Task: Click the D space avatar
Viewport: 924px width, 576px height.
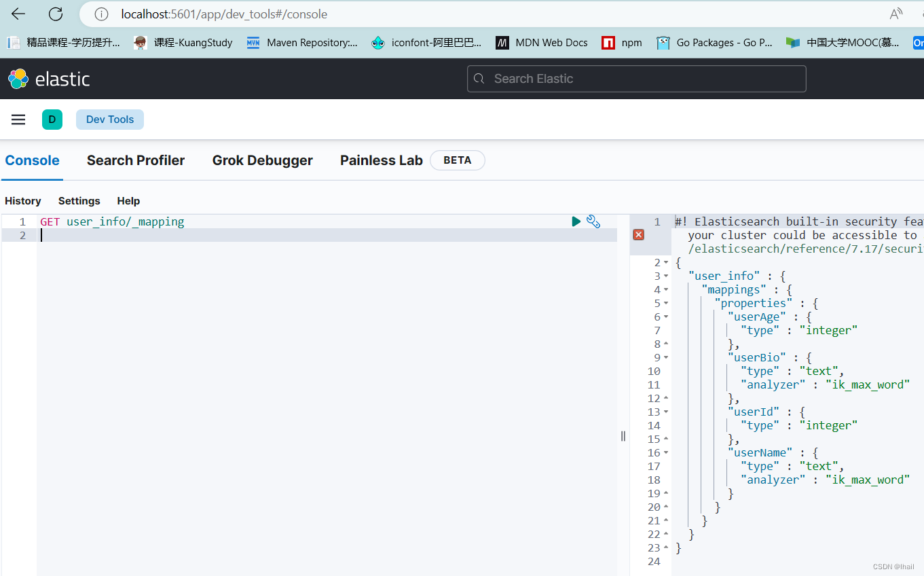Action: 52,120
